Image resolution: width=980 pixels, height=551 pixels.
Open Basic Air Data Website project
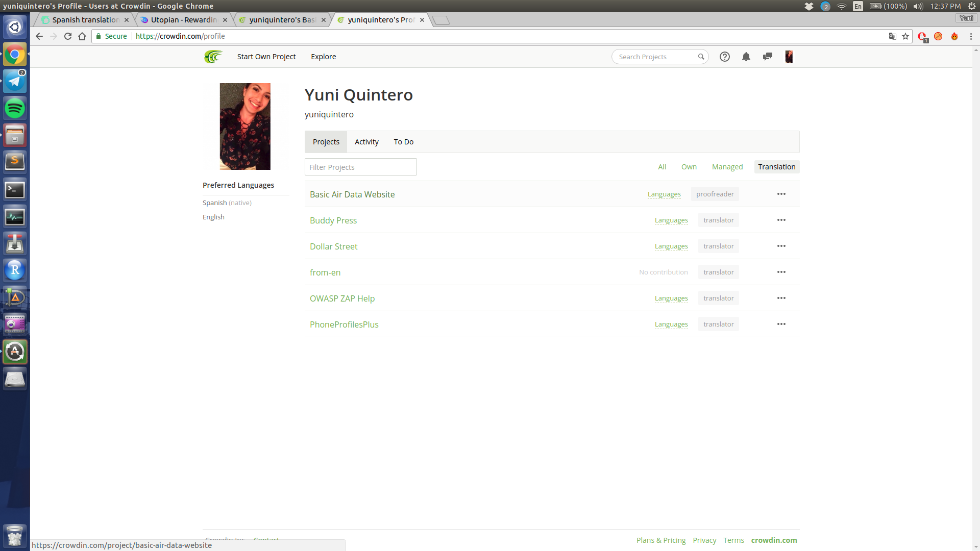tap(352, 194)
